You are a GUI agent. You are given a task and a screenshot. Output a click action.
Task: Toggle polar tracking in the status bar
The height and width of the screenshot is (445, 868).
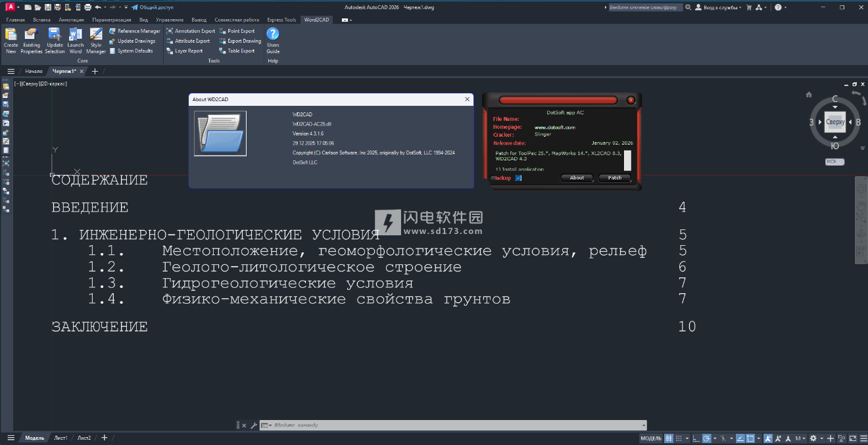tap(706, 438)
